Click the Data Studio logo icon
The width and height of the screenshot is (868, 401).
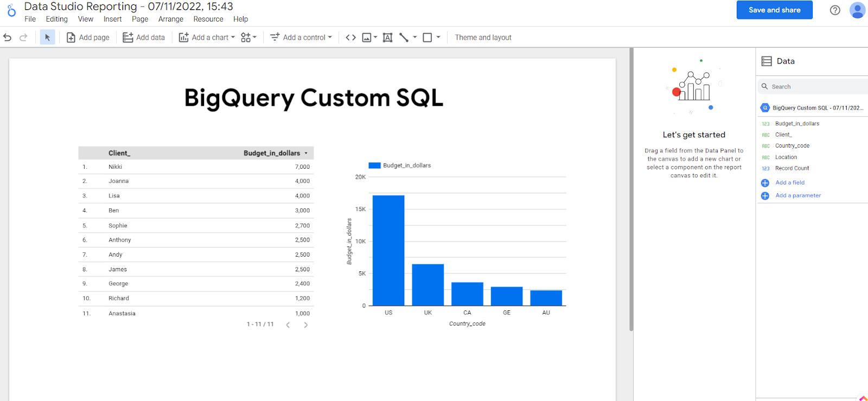tap(11, 10)
